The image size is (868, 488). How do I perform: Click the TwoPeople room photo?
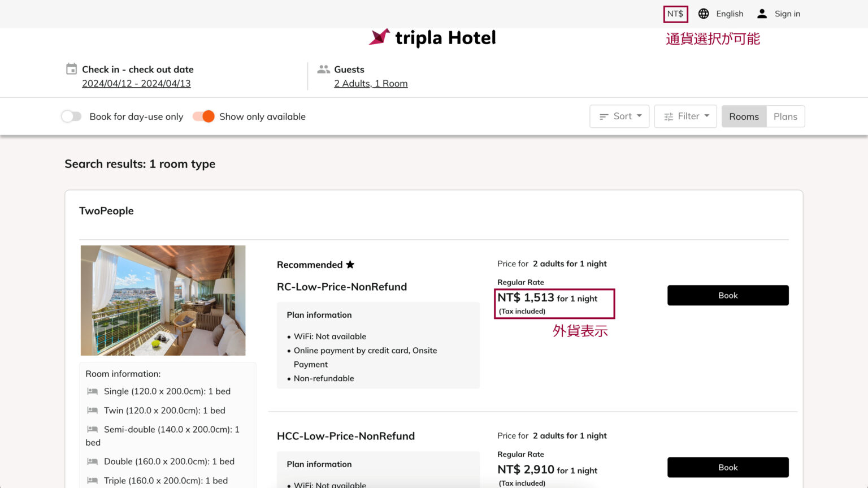pyautogui.click(x=163, y=300)
